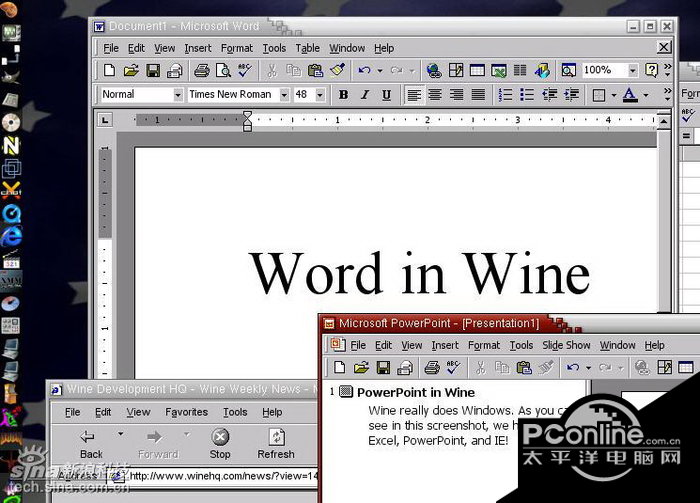The height and width of the screenshot is (503, 700).
Task: Click the Print icon in Word toolbar
Action: pos(201,70)
